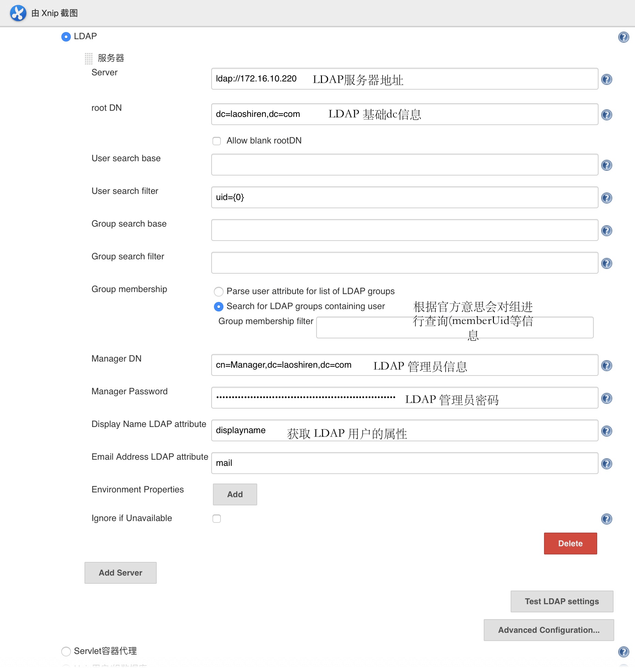Show help for Group search filter
Screen dimensions: 635x672
coord(607,263)
